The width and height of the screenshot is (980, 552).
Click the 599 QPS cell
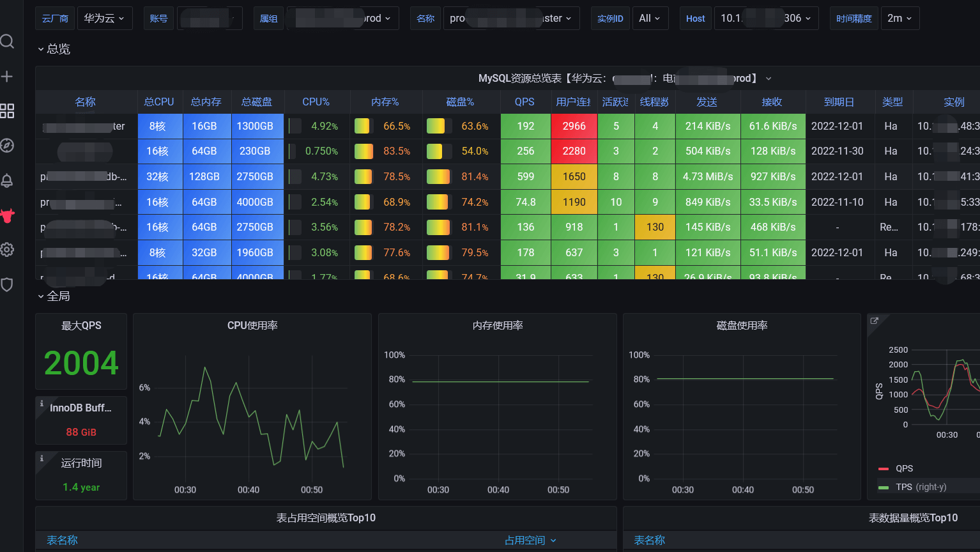tap(526, 177)
